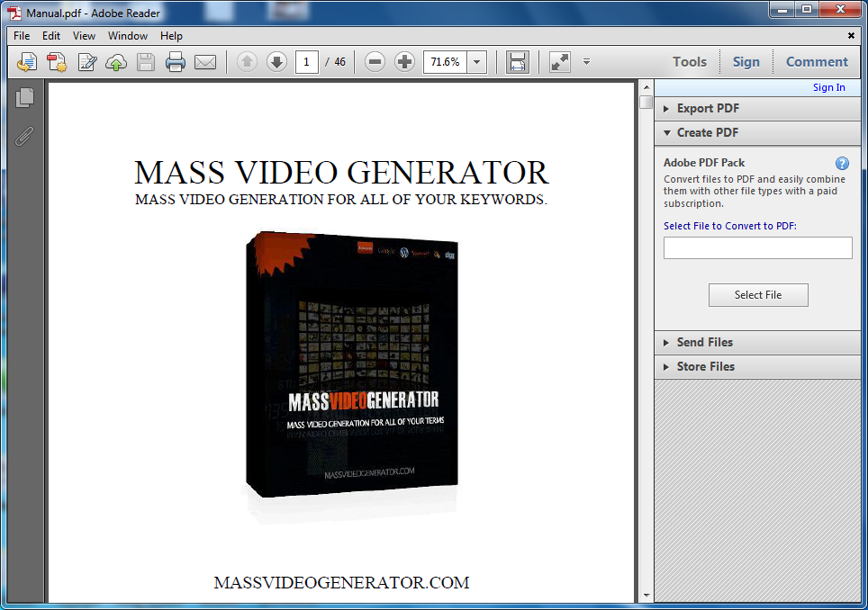Click the cloud upload toolbar icon
Screen dimensions: 868x610
pos(116,62)
